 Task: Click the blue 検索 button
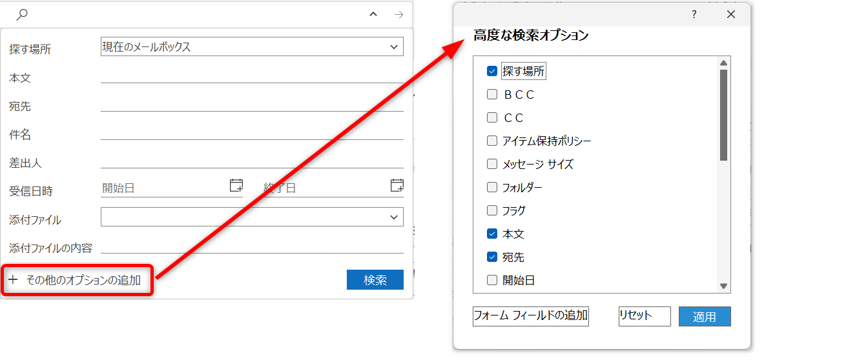pos(375,280)
